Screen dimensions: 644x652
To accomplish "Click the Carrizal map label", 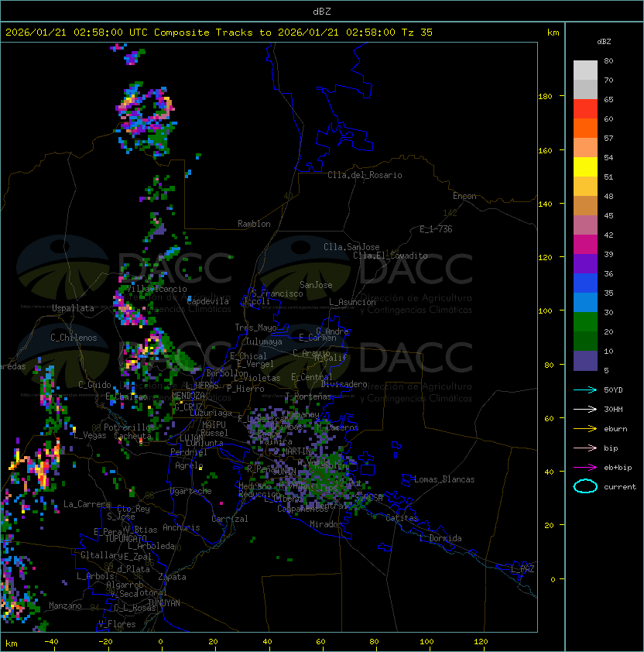I will (x=230, y=519).
